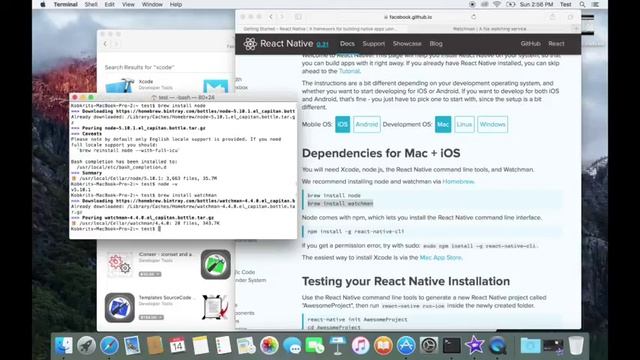This screenshot has height=360, width=640.
Task: Switch to the Watchman Safari tab
Action: (x=489, y=29)
